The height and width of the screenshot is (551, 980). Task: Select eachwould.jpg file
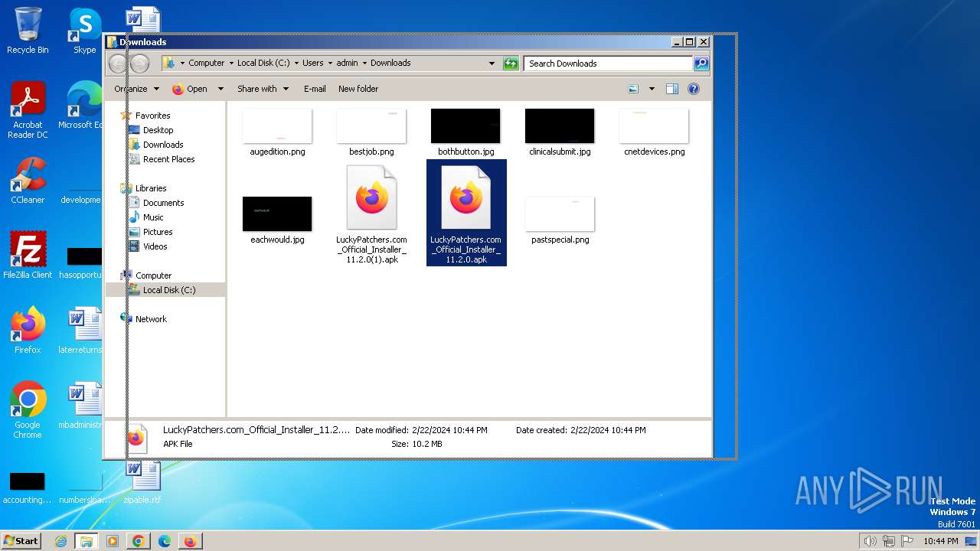277,220
